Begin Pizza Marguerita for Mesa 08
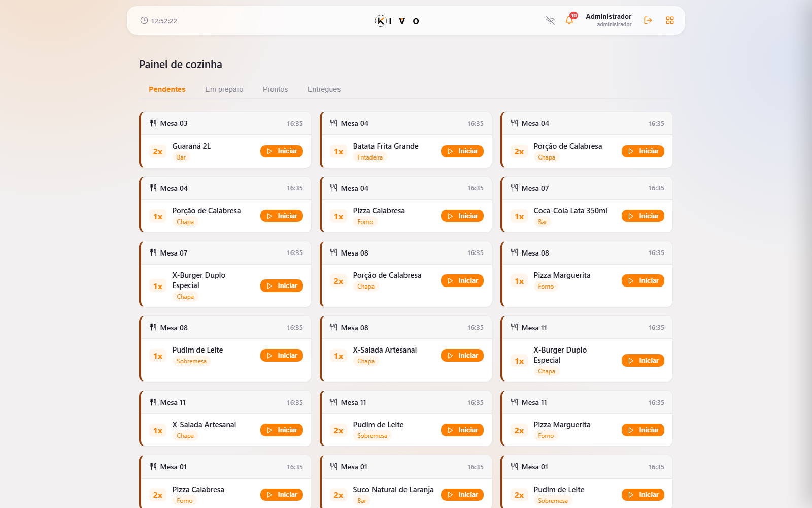Screen dimensions: 812x508 [643, 280]
